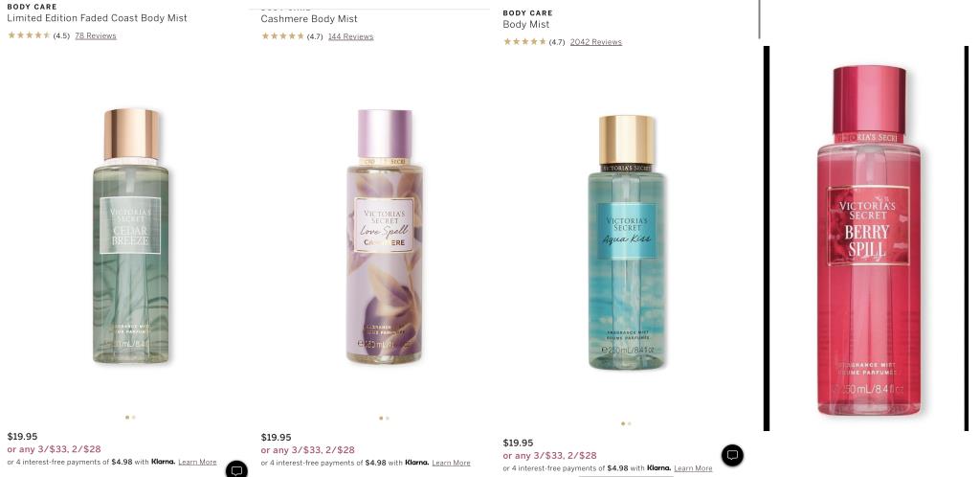Open 78 Reviews link
The height and width of the screenshot is (477, 980).
click(x=96, y=35)
